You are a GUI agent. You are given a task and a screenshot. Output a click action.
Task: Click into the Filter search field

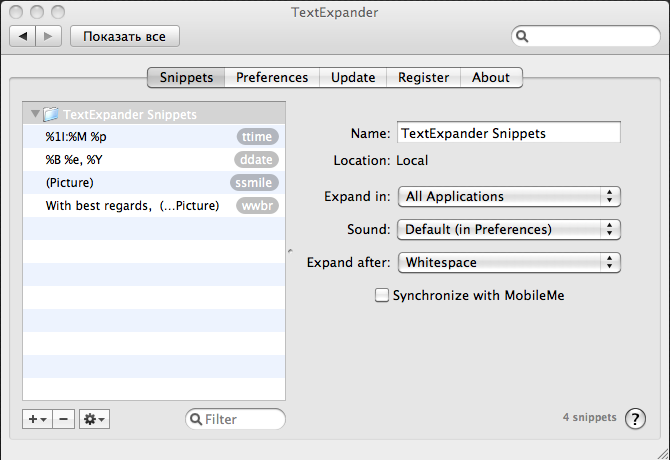click(235, 419)
